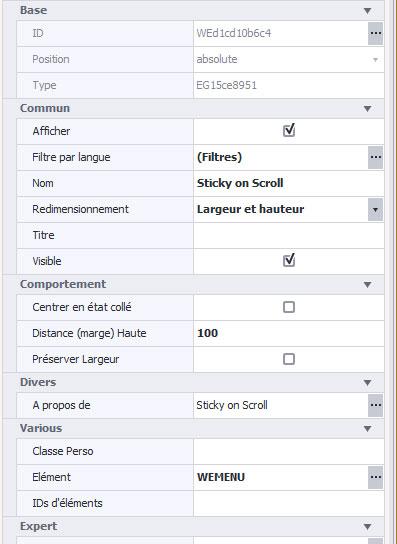The image size is (397, 544).
Task: Open element picker ellipsis beside WEMENU
Action: tap(375, 477)
